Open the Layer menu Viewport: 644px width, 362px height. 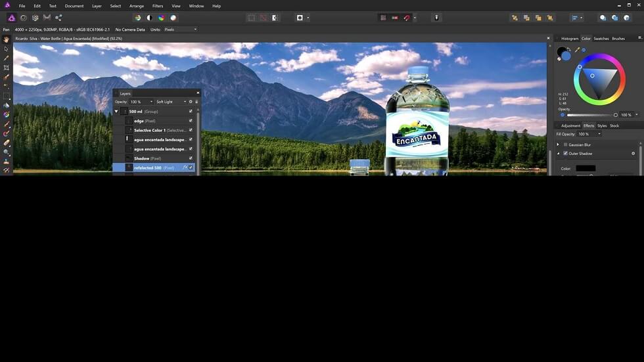97,6
